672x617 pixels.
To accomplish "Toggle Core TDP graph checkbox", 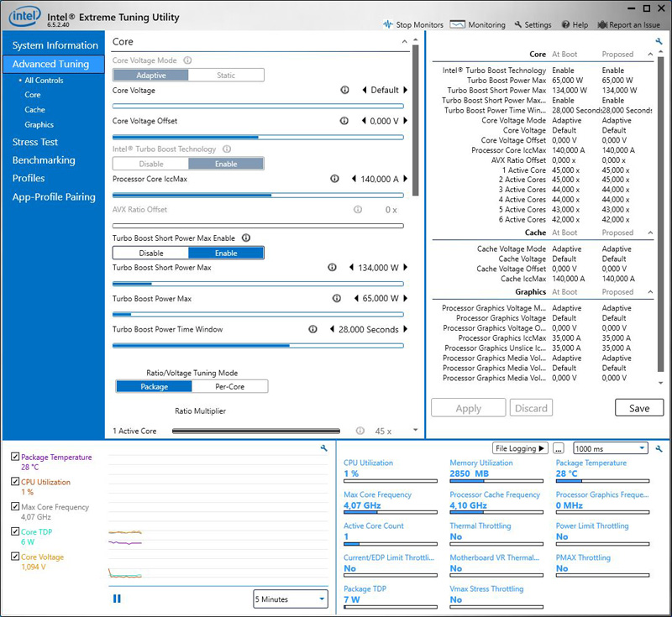I will coord(15,531).
